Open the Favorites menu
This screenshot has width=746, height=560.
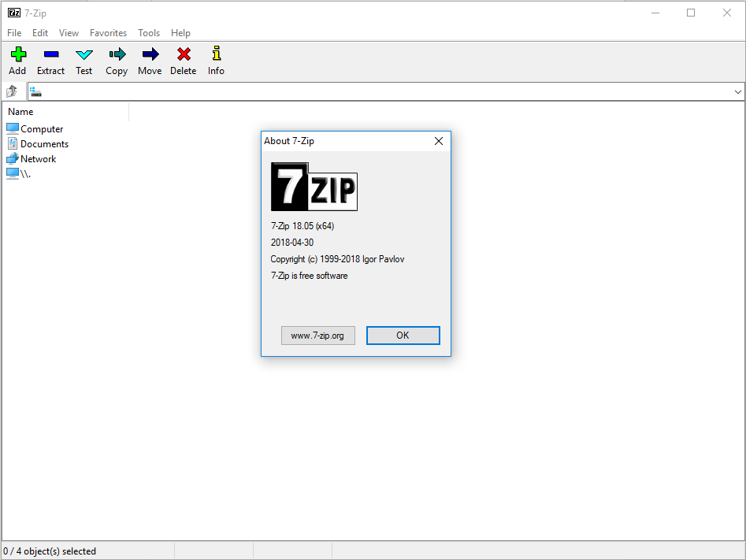tap(109, 33)
